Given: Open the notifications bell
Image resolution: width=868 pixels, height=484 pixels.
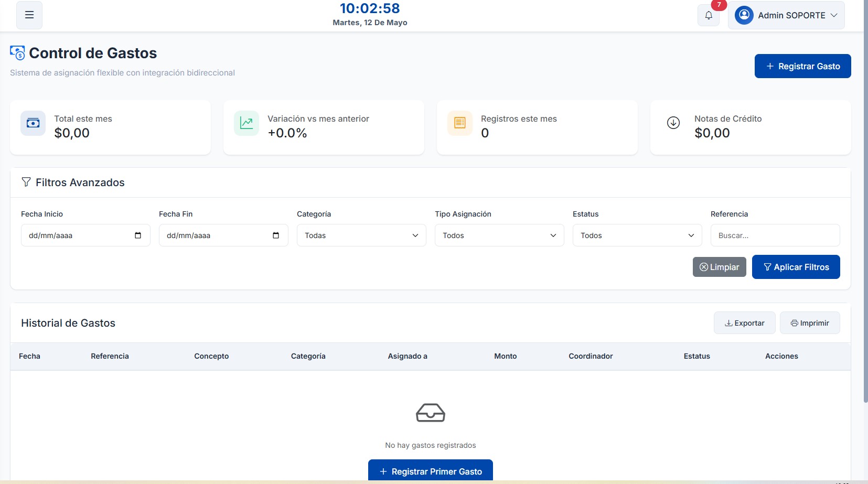Looking at the screenshot, I should [x=709, y=15].
